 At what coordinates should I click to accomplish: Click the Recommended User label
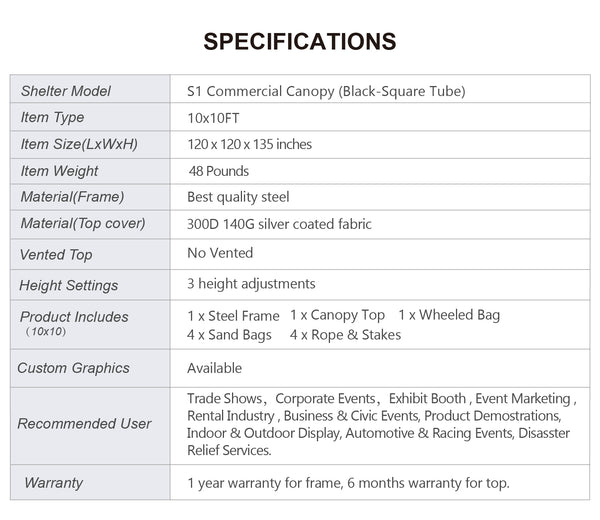[84, 424]
